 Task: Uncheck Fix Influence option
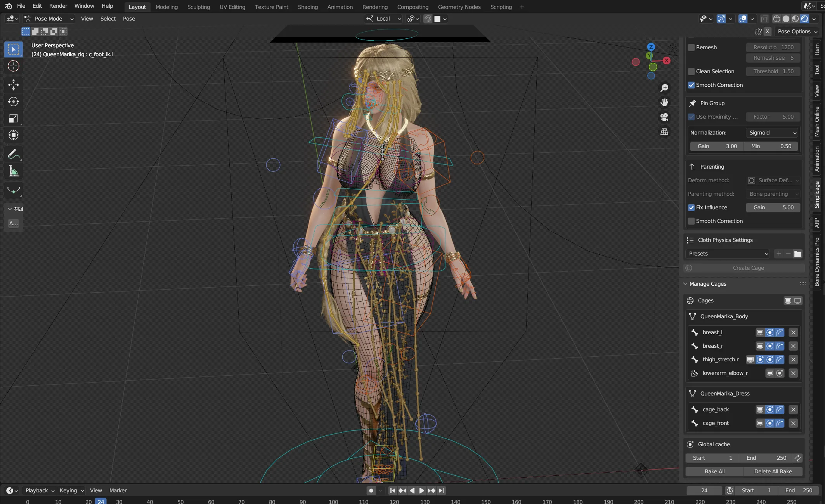(x=691, y=207)
